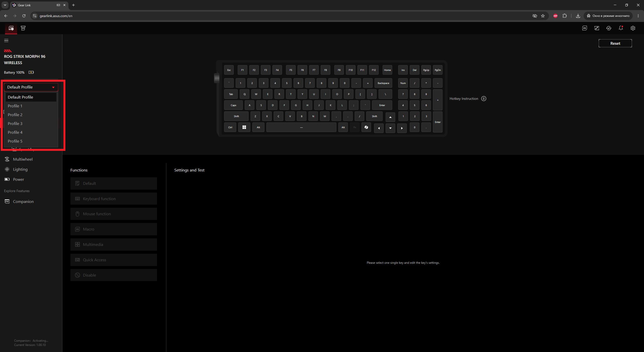Screen dimensions: 644x352
Task: Choose Profile 5 from the list
Action: tap(31, 141)
